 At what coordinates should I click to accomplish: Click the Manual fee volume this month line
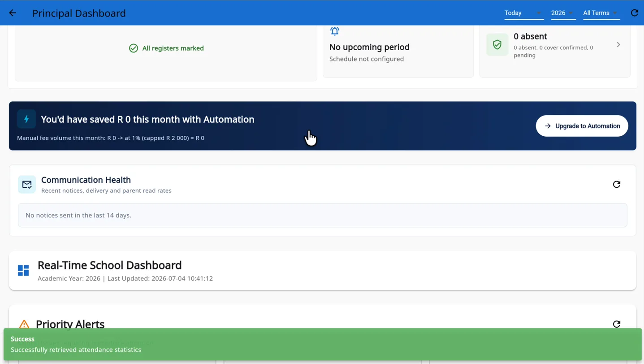[x=111, y=138]
